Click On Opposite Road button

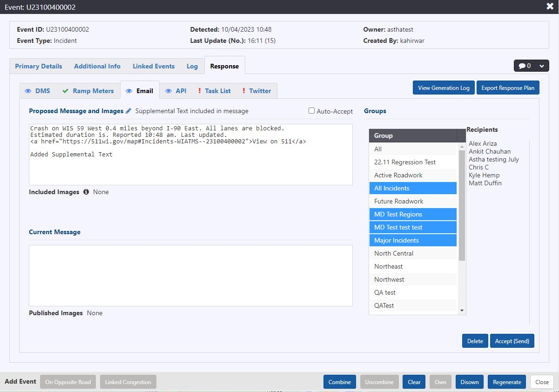[68, 382]
